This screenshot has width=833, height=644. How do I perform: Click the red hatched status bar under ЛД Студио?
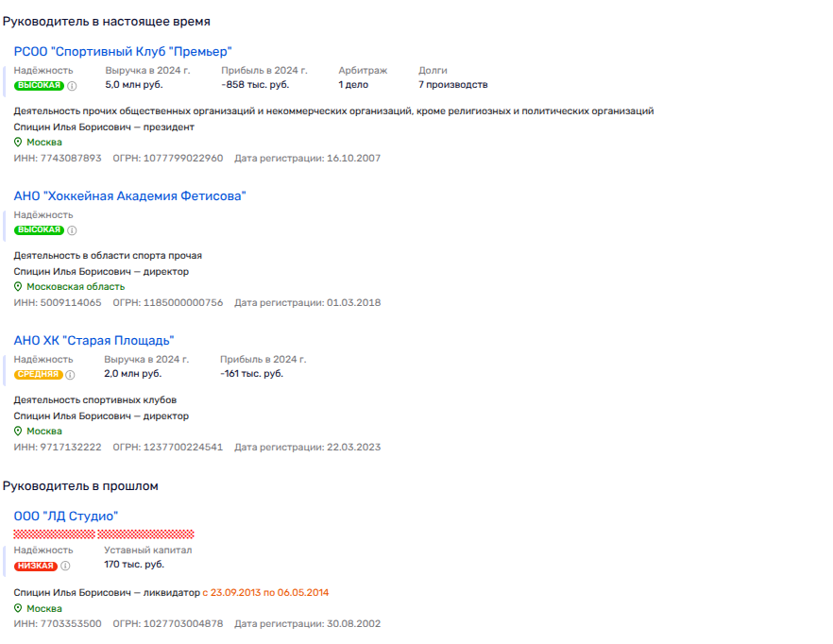[x=104, y=534]
